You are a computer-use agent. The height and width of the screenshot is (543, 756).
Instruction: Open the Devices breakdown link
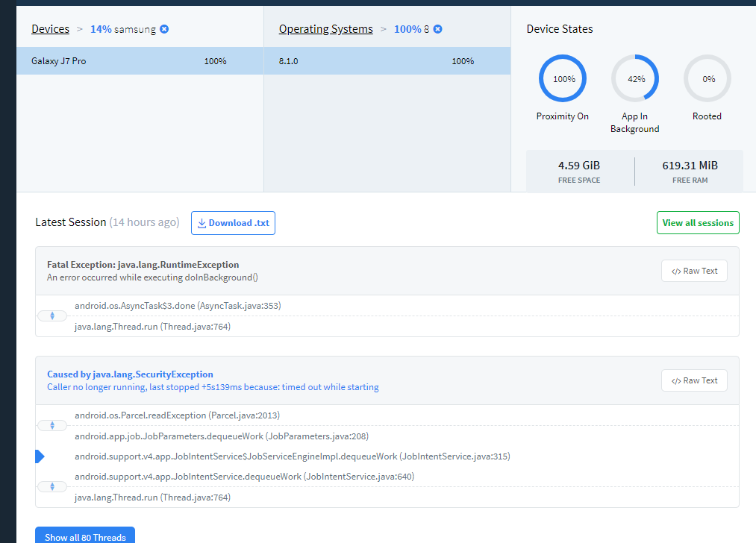[50, 29]
